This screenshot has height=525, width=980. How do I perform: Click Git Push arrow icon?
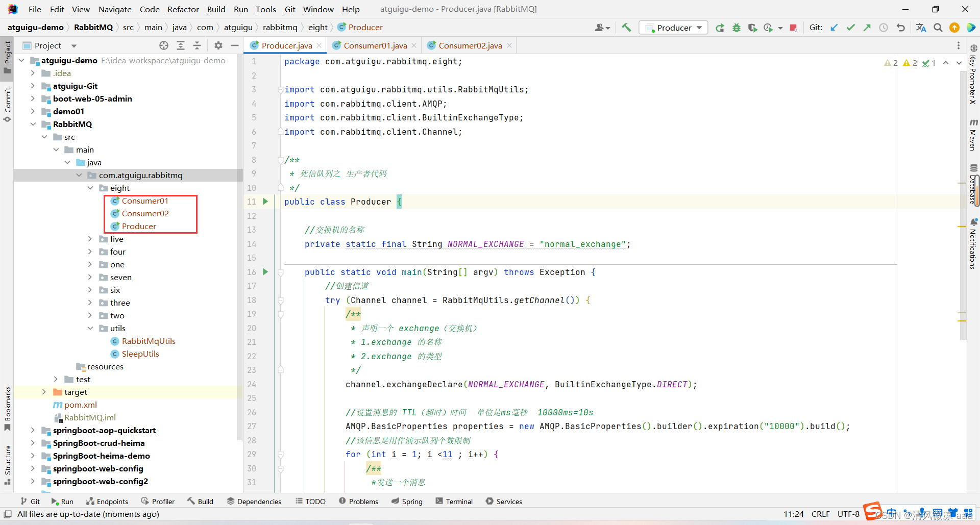click(867, 28)
